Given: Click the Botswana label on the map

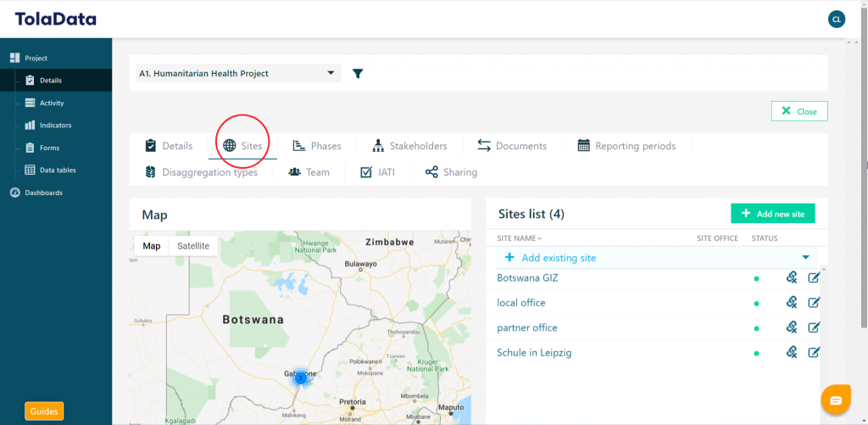Looking at the screenshot, I should [x=253, y=320].
